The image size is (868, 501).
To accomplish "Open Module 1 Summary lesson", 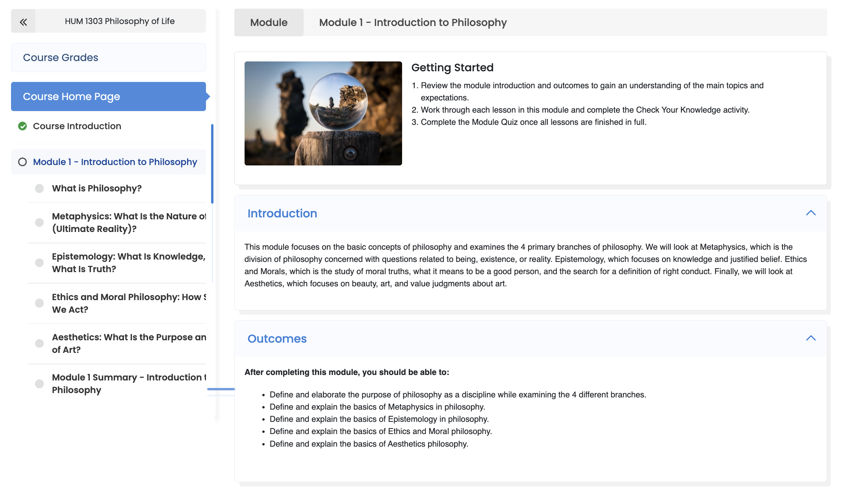I will [x=129, y=384].
